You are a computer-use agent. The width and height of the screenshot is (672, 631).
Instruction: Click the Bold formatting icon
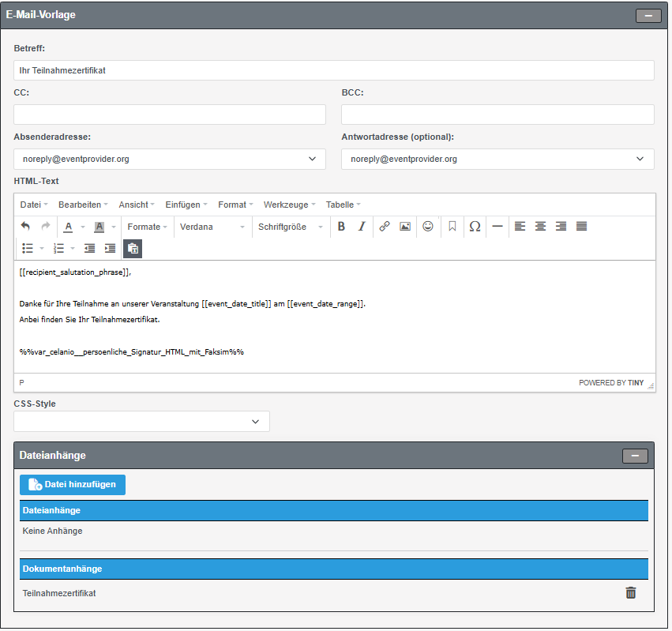pos(341,227)
